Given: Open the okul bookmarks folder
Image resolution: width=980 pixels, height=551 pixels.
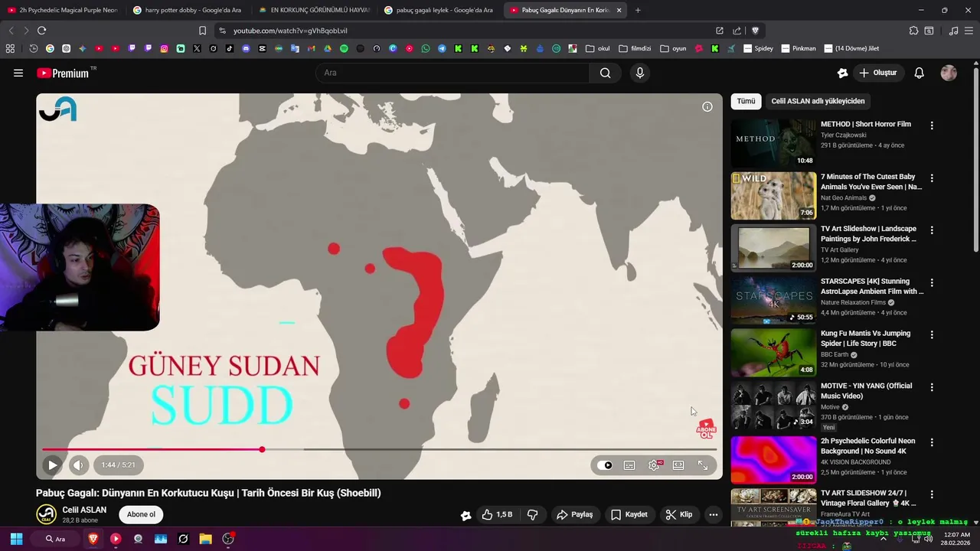Looking at the screenshot, I should [x=598, y=48].
